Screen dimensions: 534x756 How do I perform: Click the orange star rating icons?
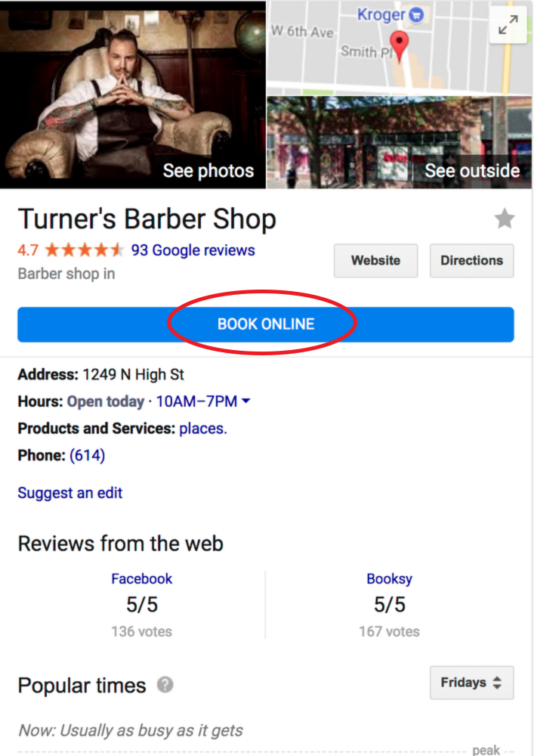(85, 250)
